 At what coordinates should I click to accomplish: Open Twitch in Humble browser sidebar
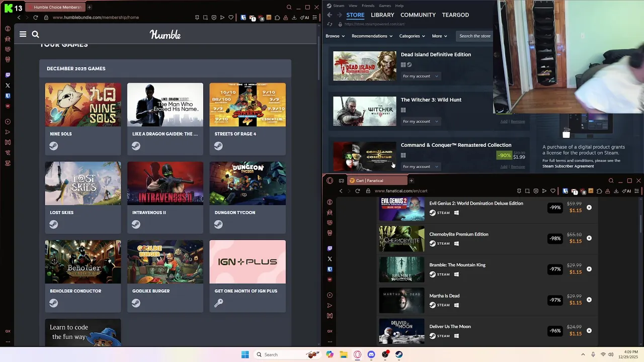(8, 75)
